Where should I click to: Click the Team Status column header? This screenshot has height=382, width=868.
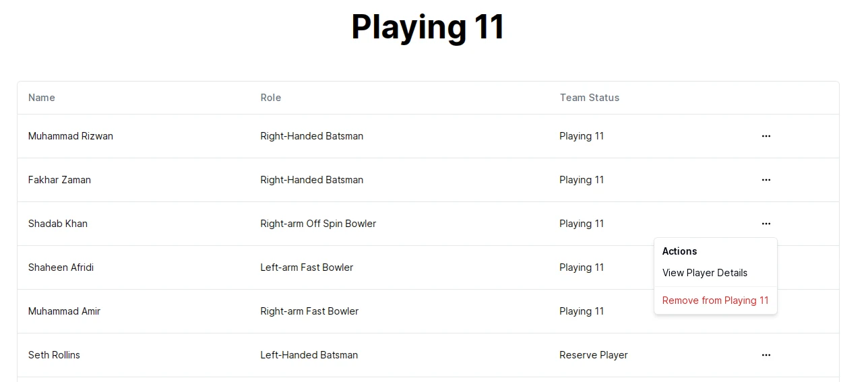[589, 98]
